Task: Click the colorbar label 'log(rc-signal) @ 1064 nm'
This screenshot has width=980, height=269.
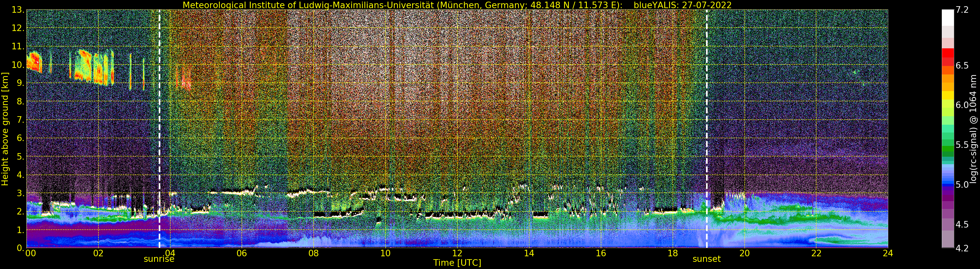Action: tap(973, 129)
